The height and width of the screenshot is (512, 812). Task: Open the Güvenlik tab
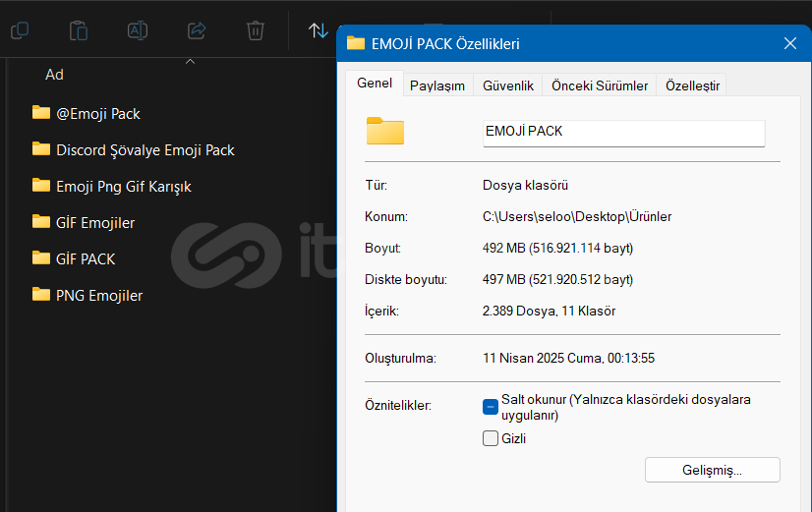click(508, 85)
